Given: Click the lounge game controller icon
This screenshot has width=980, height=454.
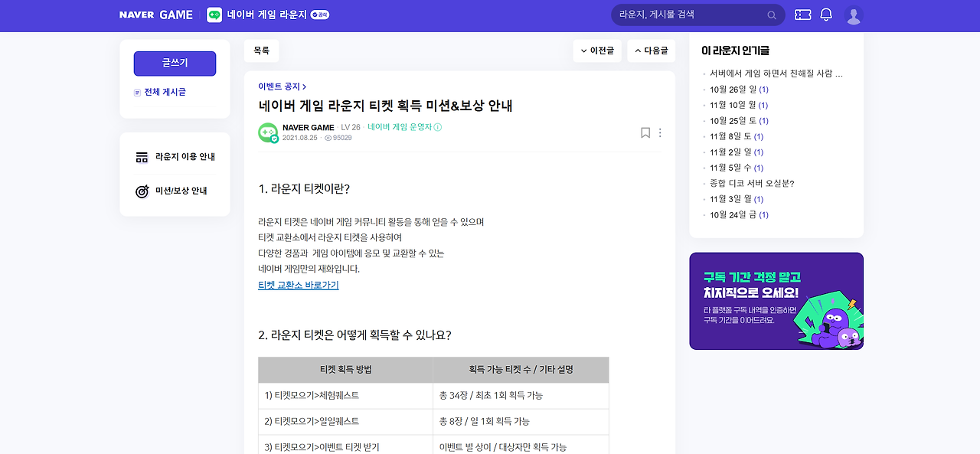Looking at the screenshot, I should point(214,15).
